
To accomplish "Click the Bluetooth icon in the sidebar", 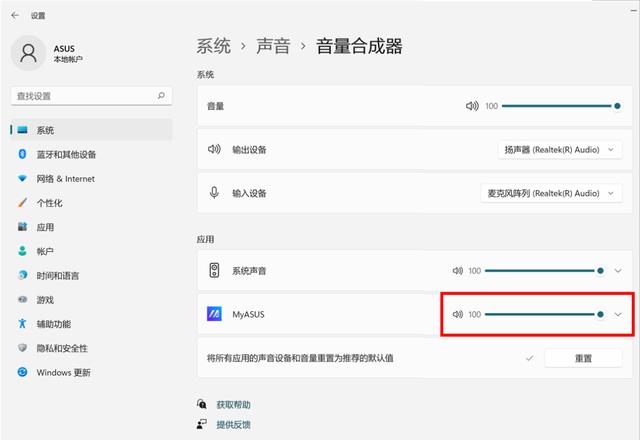I will (22, 154).
